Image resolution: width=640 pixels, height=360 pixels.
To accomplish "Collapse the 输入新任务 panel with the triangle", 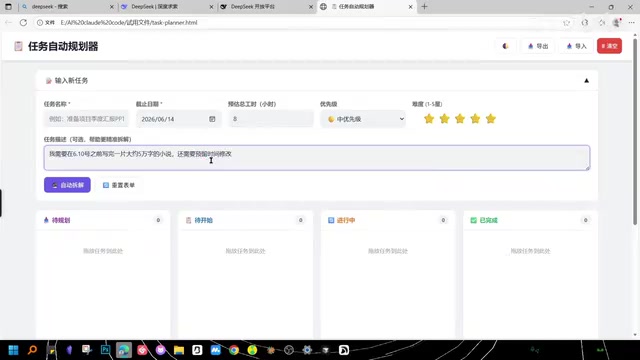I will [587, 80].
